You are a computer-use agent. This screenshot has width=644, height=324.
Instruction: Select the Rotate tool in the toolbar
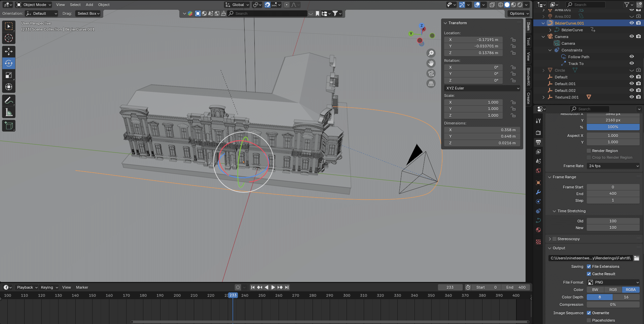point(9,63)
